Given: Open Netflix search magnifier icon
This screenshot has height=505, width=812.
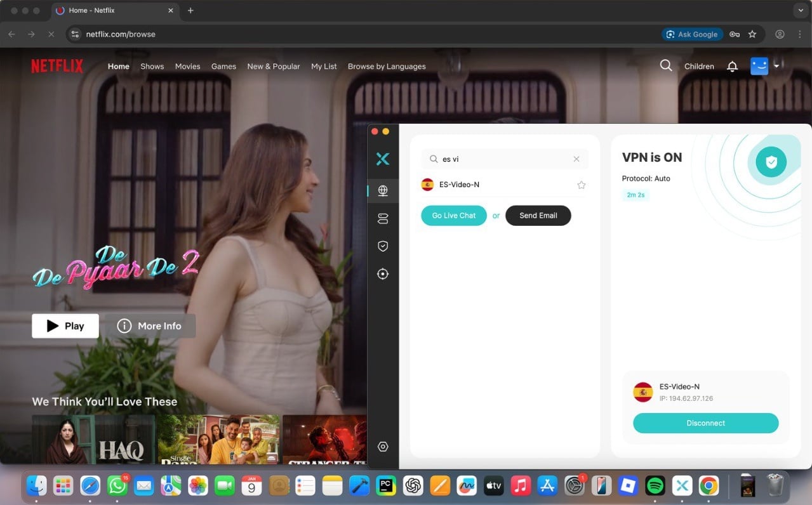Looking at the screenshot, I should (665, 65).
